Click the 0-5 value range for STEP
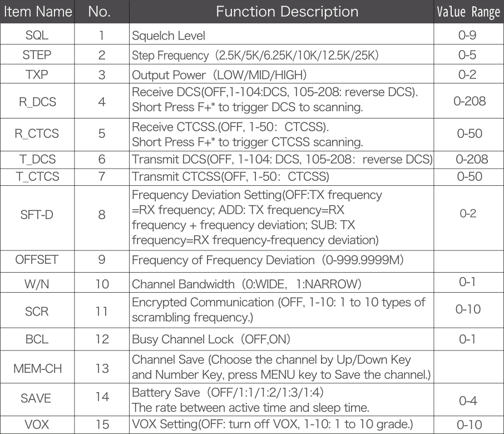The image size is (504, 434). tap(467, 55)
